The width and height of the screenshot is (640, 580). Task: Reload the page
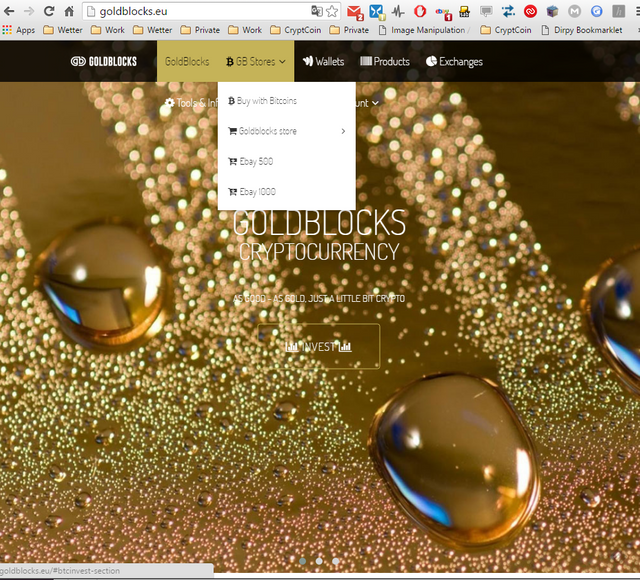pos(49,11)
